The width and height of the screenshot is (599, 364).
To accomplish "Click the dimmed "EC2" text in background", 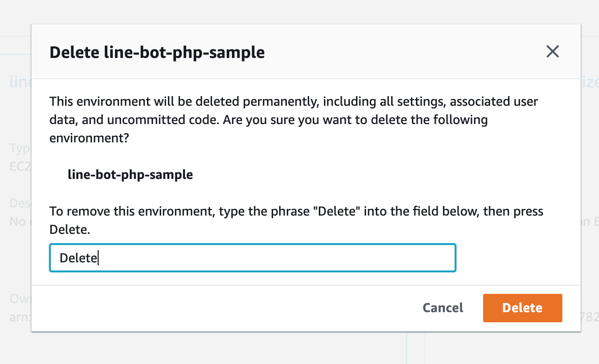I will point(20,166).
